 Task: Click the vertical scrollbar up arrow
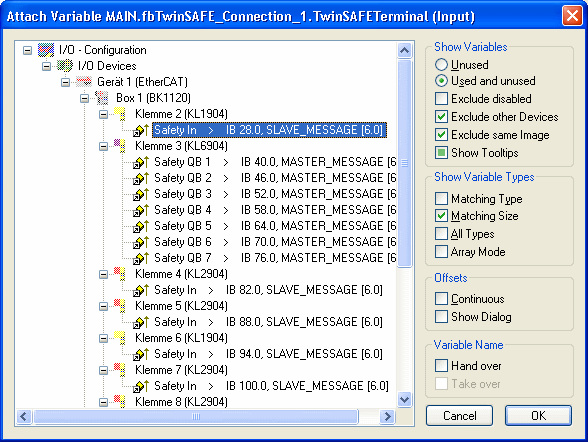tap(405, 50)
